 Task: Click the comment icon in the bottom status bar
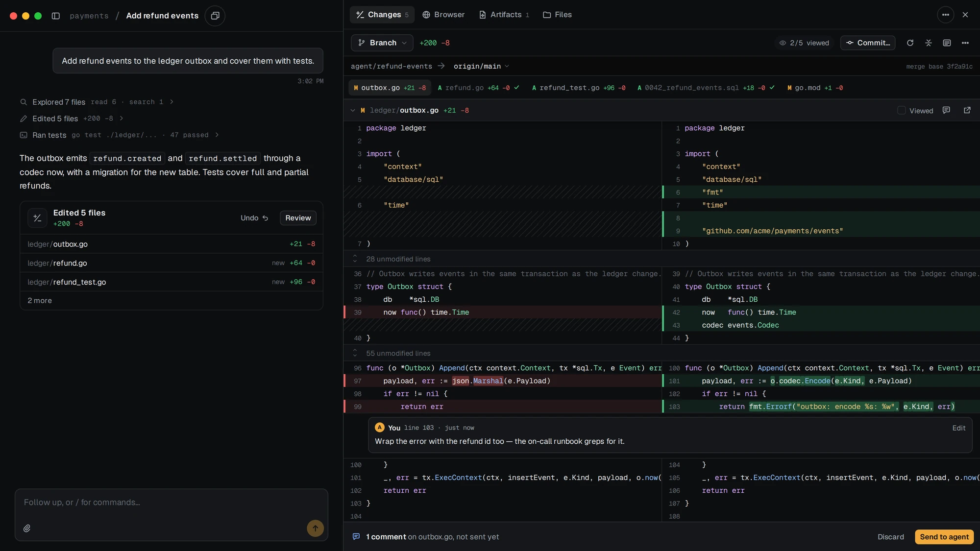(x=356, y=536)
